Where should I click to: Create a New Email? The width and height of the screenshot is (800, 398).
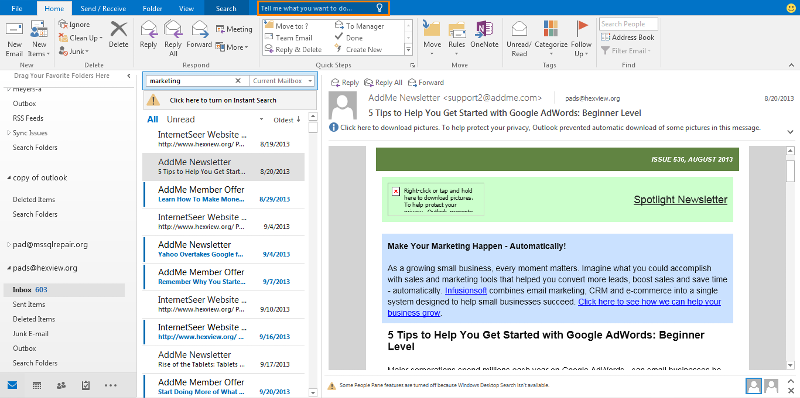14,39
